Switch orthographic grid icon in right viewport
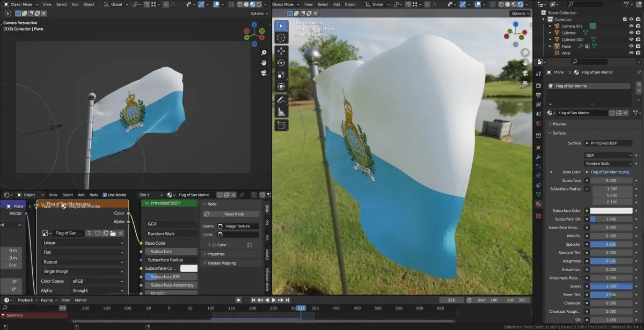This screenshot has height=330, width=644. pos(524,83)
